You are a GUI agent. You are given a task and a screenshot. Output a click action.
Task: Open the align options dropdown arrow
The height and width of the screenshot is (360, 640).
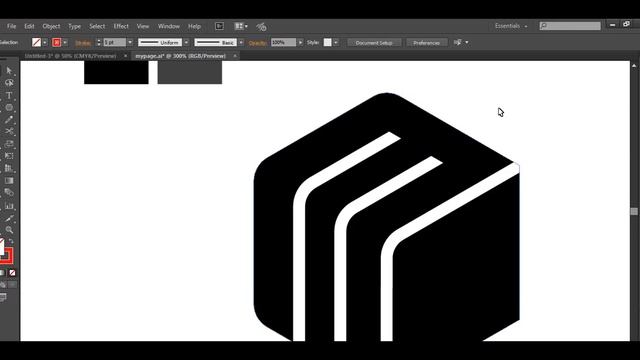[x=467, y=42]
